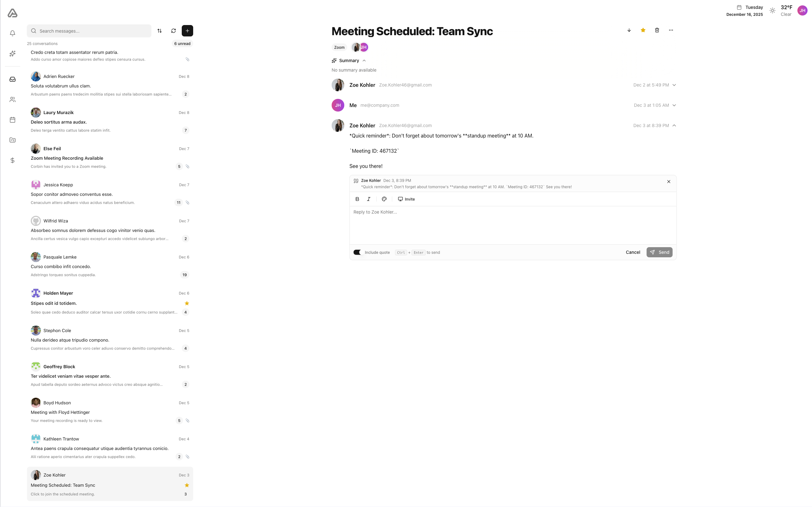Apply bold formatting in reply editor
812x507 pixels.
357,199
